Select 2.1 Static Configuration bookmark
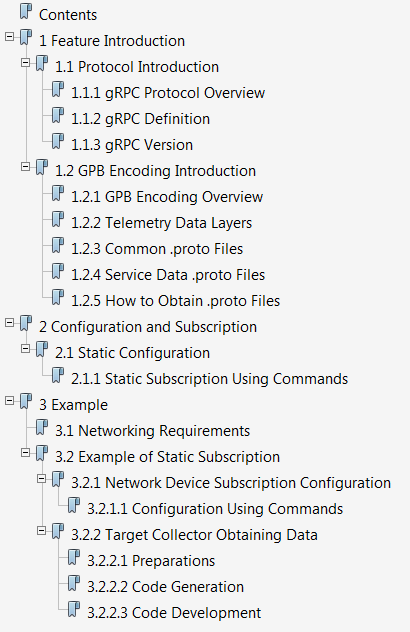The height and width of the screenshot is (632, 410). (x=132, y=353)
